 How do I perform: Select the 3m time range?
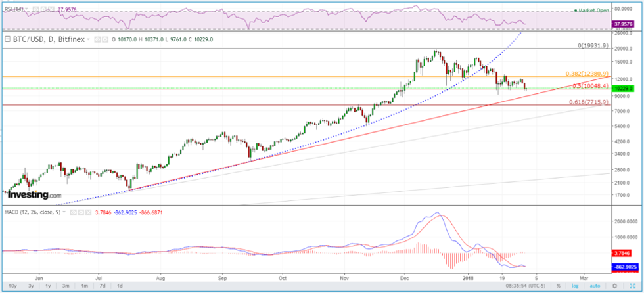(x=67, y=286)
